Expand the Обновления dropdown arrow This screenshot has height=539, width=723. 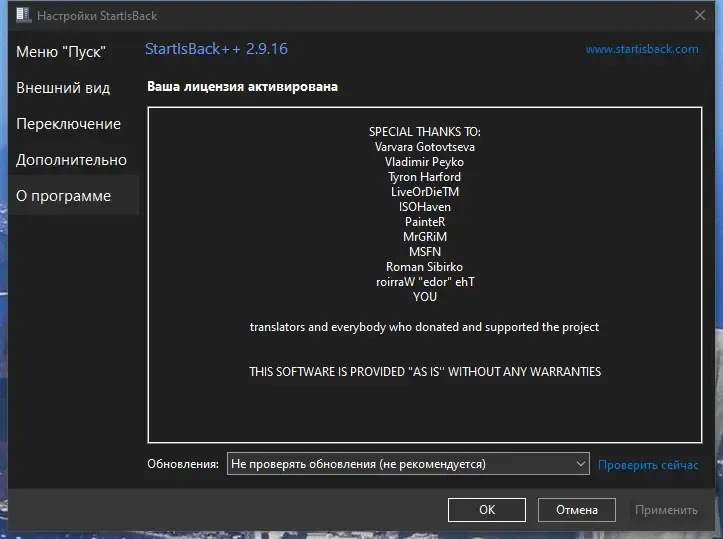tap(581, 463)
